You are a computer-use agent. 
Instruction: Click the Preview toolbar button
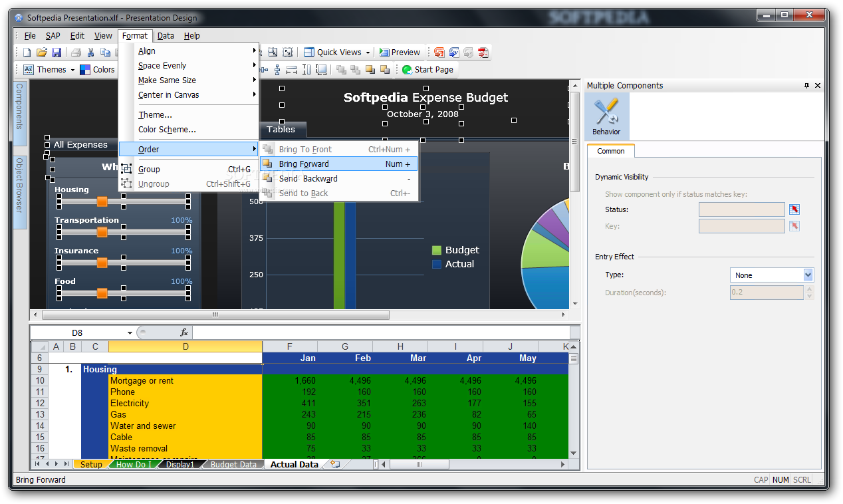tap(400, 53)
